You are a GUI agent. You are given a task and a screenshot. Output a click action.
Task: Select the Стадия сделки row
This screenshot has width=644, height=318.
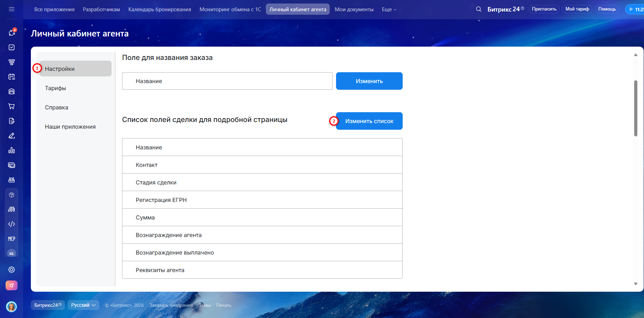(x=262, y=182)
